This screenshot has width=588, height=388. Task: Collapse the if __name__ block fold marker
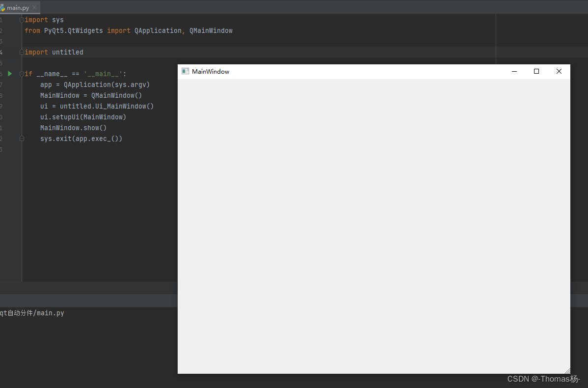[x=22, y=74]
